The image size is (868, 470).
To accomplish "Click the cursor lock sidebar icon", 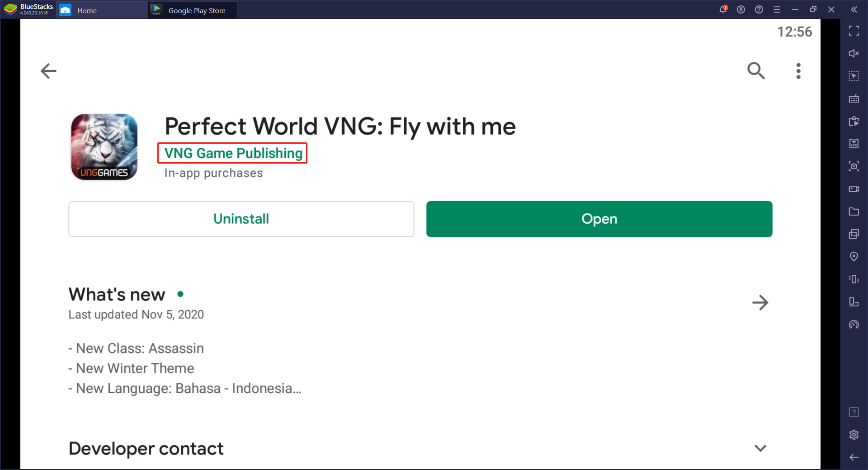I will [854, 76].
